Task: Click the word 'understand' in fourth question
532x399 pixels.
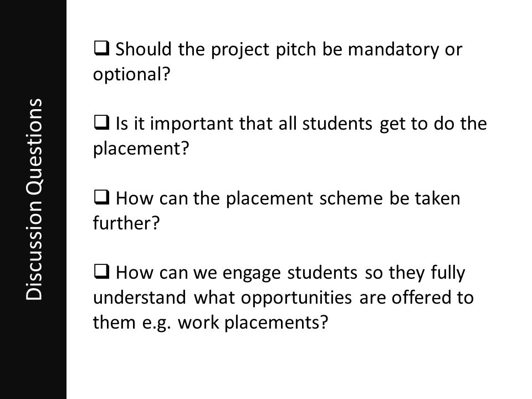Action: coord(140,297)
